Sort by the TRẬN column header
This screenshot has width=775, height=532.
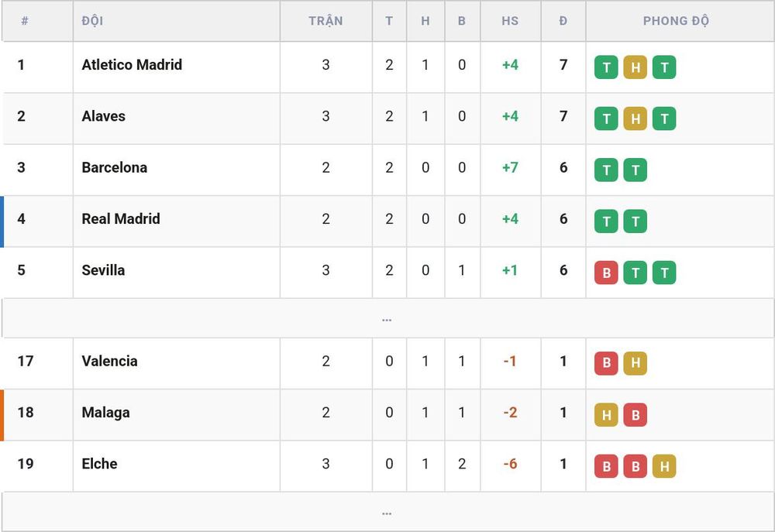325,21
